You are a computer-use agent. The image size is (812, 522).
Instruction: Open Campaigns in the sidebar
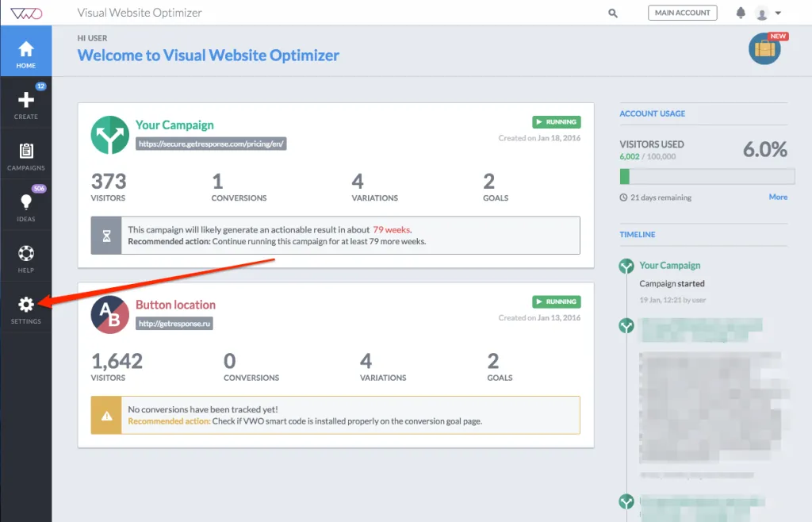[x=26, y=153]
